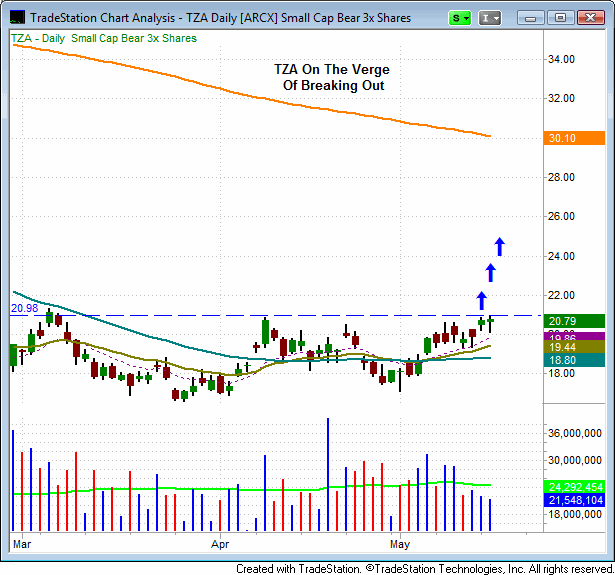Click the May label on the time axis
The height and width of the screenshot is (575, 615).
point(400,545)
